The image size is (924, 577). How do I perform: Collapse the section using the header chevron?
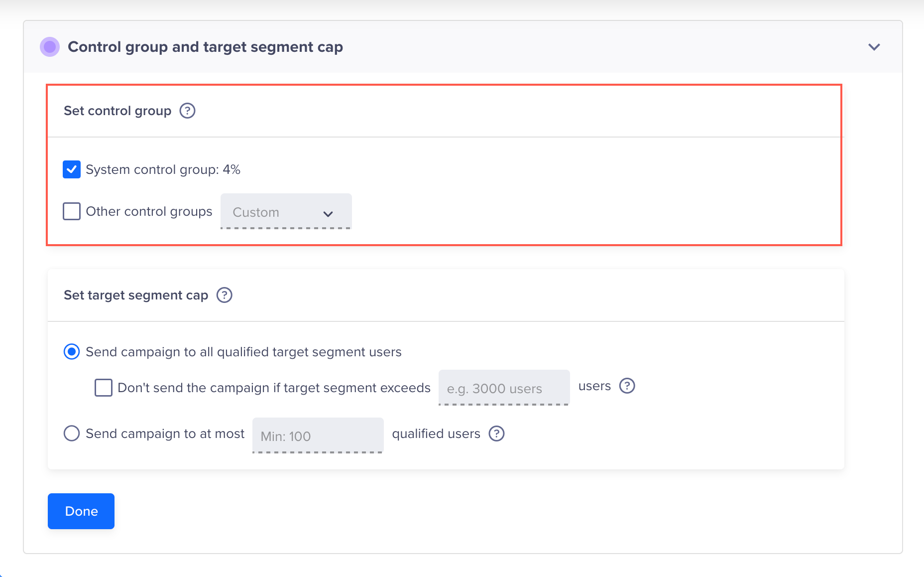click(874, 47)
